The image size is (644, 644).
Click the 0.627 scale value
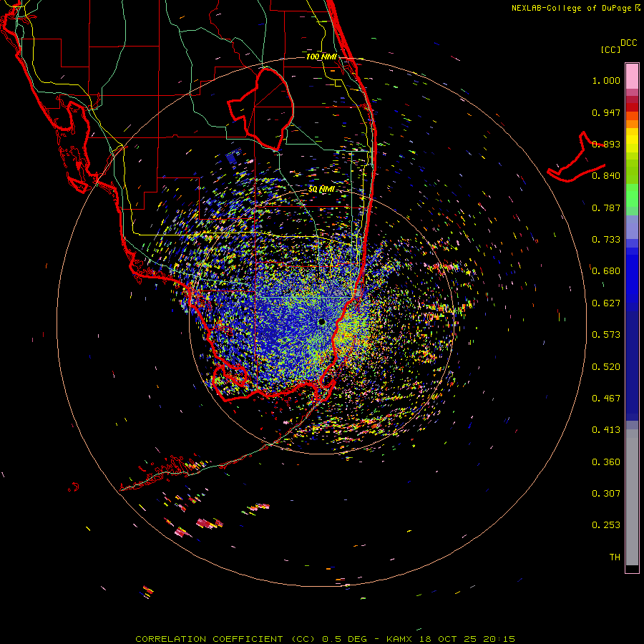(606, 303)
